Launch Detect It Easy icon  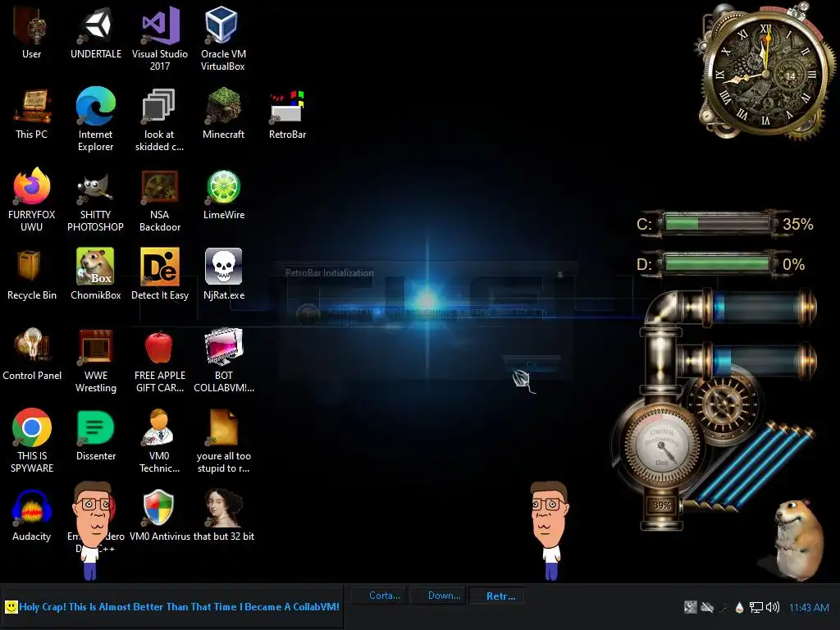(160, 274)
